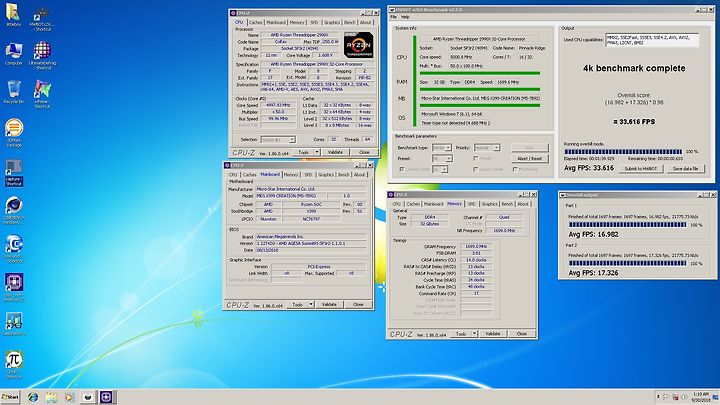Image resolution: width=720 pixels, height=405 pixels.
Task: Open About tab in Memory CPU-Z window
Action: pos(523,204)
